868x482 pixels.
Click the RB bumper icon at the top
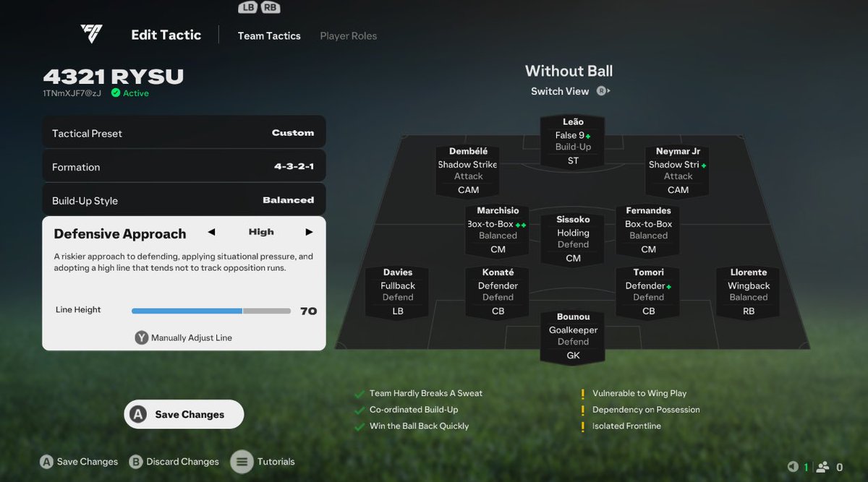[x=271, y=7]
